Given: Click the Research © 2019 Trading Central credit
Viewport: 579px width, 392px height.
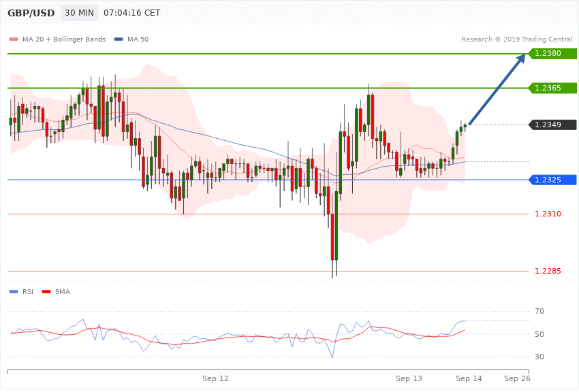Looking at the screenshot, I should coord(516,39).
